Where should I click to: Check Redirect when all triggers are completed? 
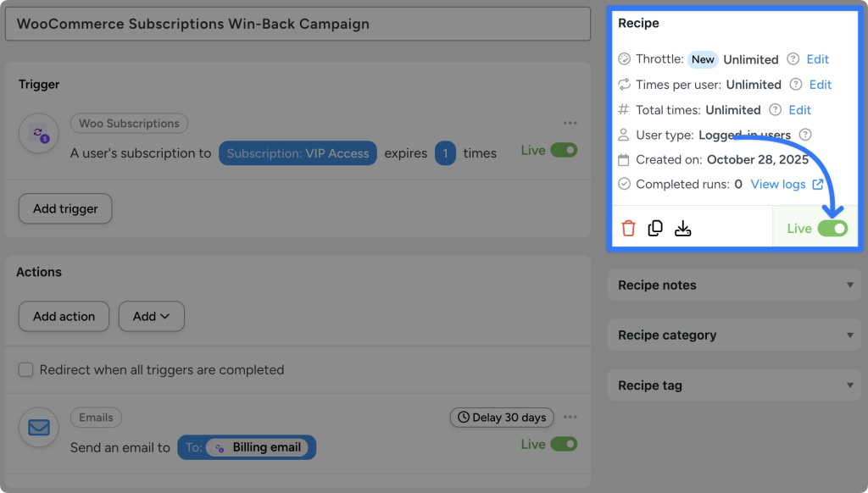[25, 370]
